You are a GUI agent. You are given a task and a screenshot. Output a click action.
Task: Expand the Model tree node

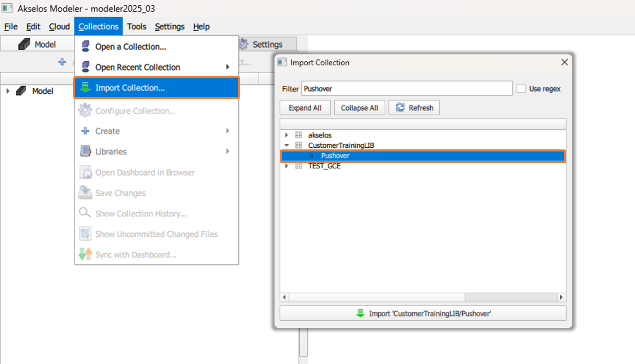[x=7, y=91]
